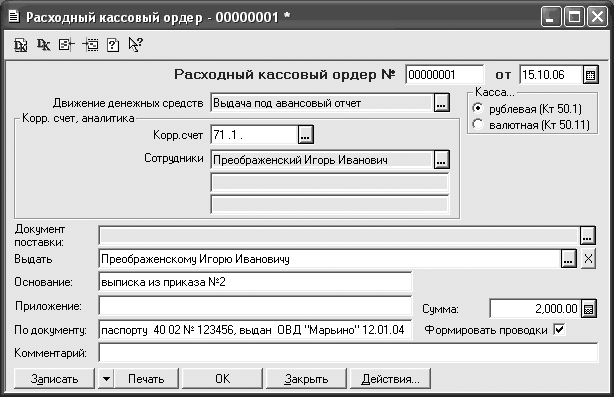Activate the what's-this pointer help icon
614x397 pixels.
[135, 45]
